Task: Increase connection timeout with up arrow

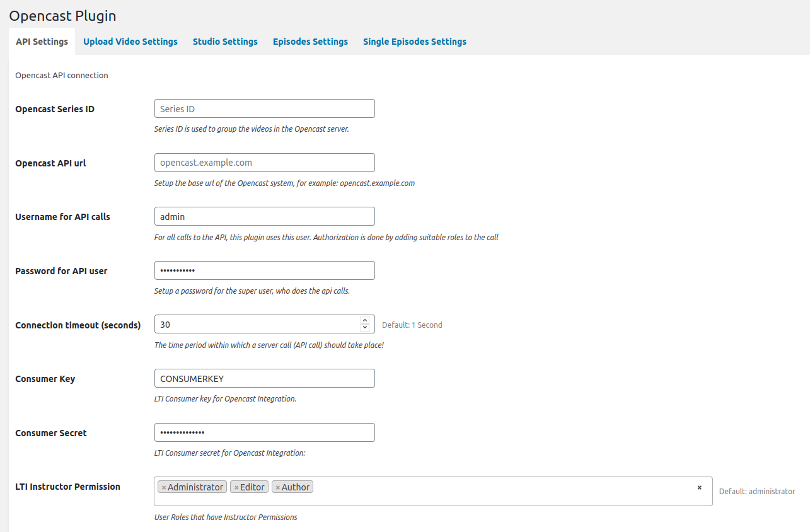Action: click(365, 320)
